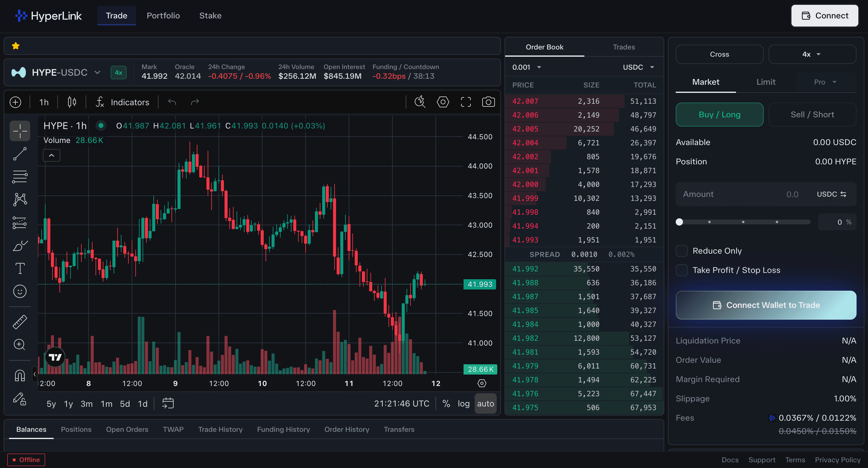Open the Docs link
This screenshot has height=468, width=868.
(x=730, y=460)
